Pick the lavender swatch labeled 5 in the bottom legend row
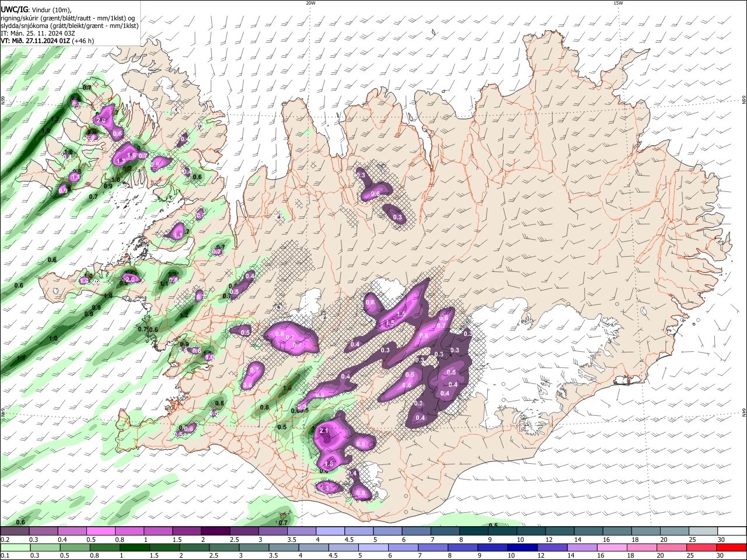The width and height of the screenshot is (747, 560). click(x=373, y=548)
